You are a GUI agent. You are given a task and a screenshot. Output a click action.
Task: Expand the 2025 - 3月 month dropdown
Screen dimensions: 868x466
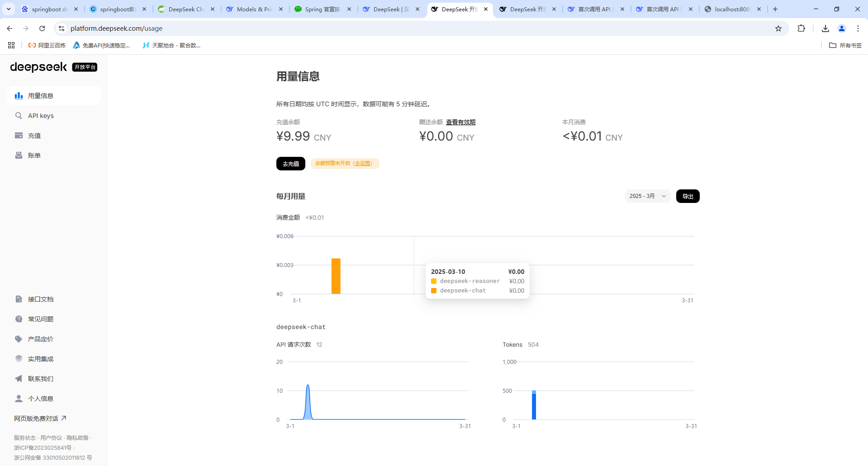coord(647,196)
